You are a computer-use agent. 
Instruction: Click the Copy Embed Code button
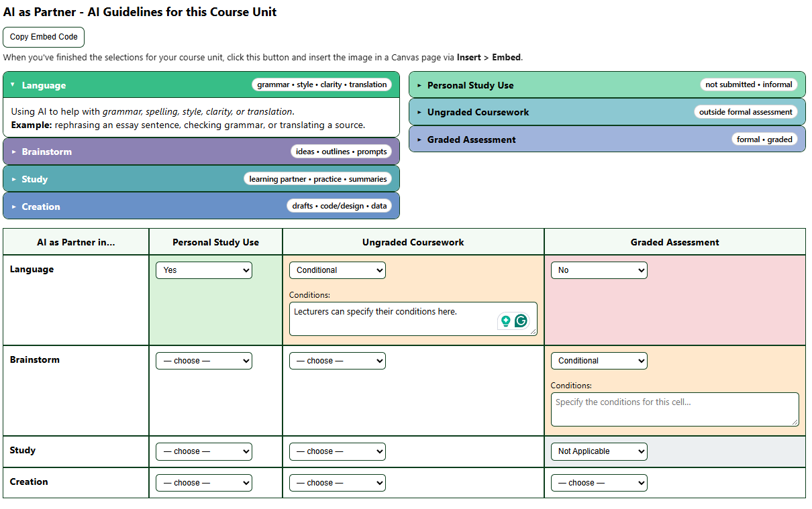pos(44,37)
